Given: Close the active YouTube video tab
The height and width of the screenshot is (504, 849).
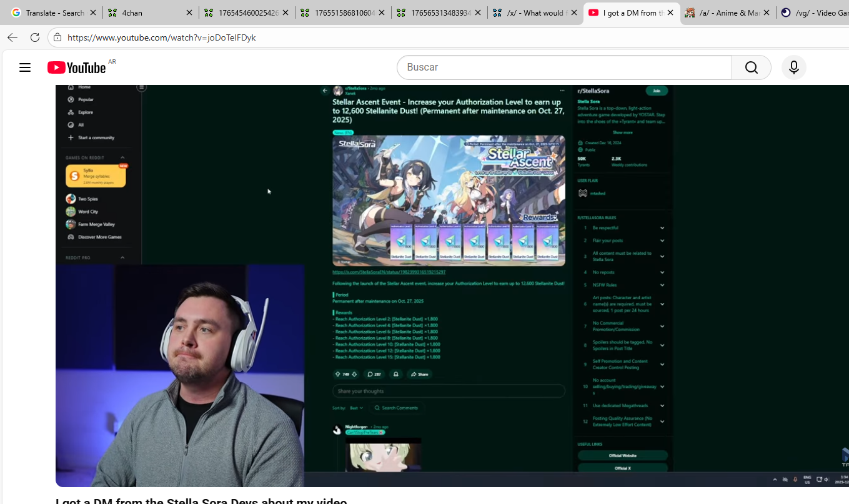Looking at the screenshot, I should click(670, 12).
